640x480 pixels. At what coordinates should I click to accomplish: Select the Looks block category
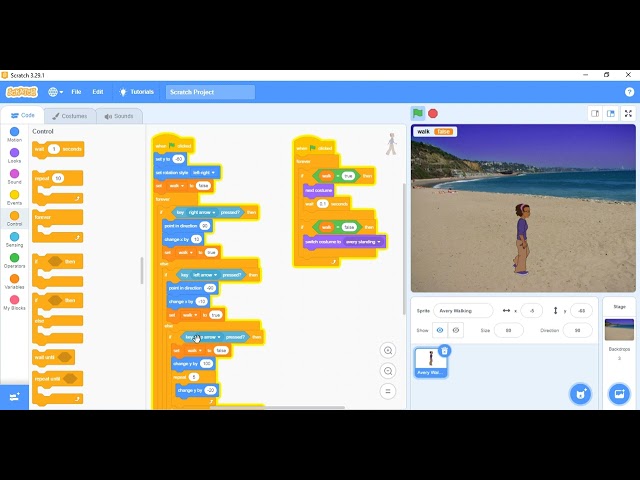(x=14, y=156)
